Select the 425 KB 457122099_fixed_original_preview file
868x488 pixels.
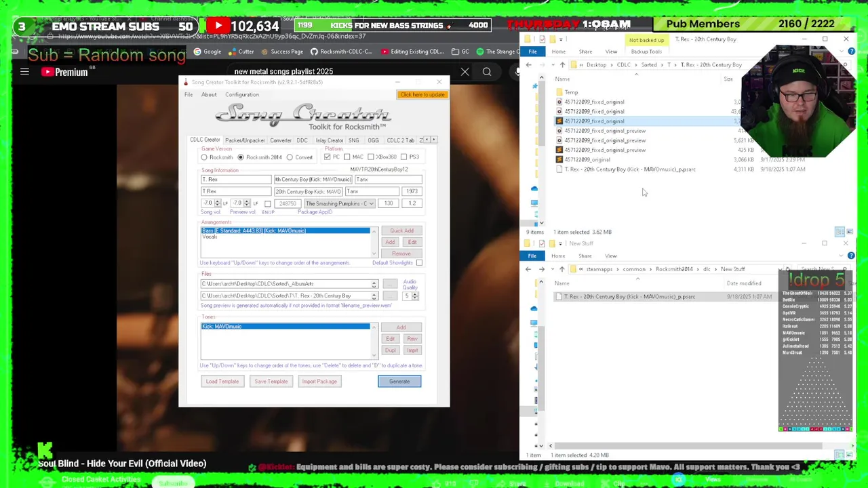[605, 150]
